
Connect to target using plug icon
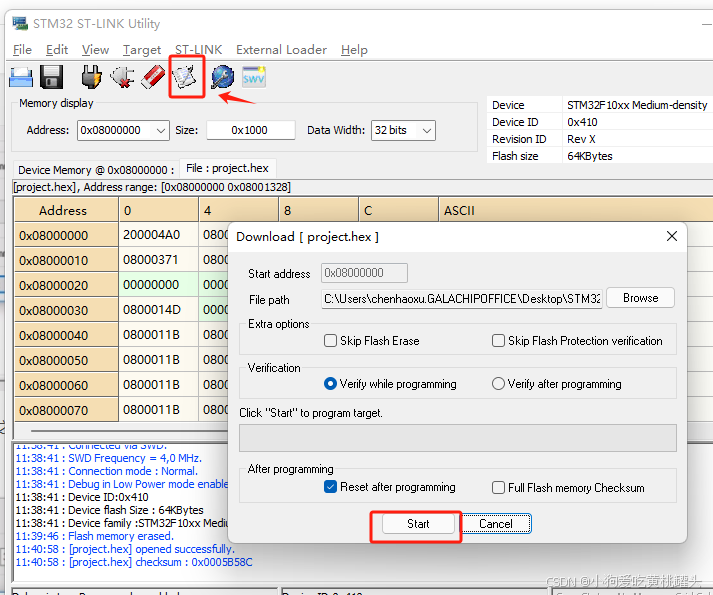click(91, 77)
